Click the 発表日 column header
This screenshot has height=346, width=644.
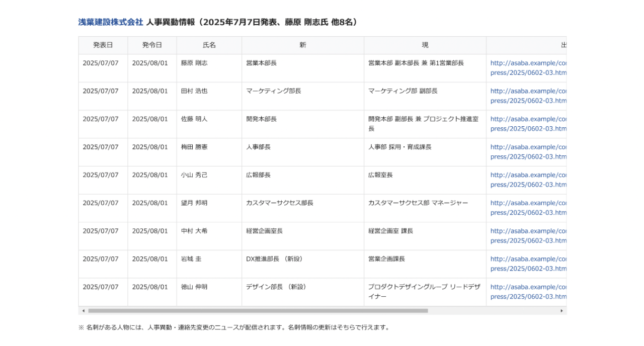click(103, 45)
